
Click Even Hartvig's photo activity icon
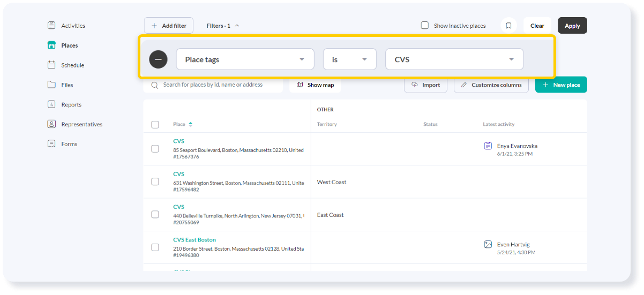tap(488, 244)
